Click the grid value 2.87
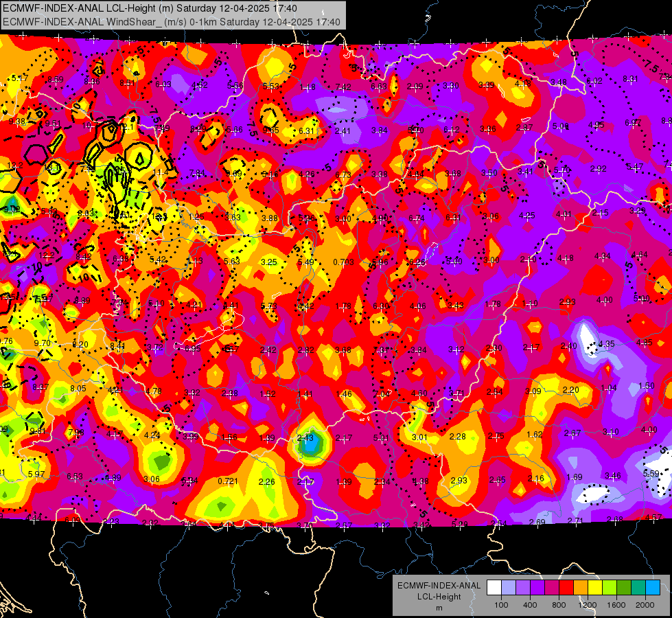 coord(524,127)
